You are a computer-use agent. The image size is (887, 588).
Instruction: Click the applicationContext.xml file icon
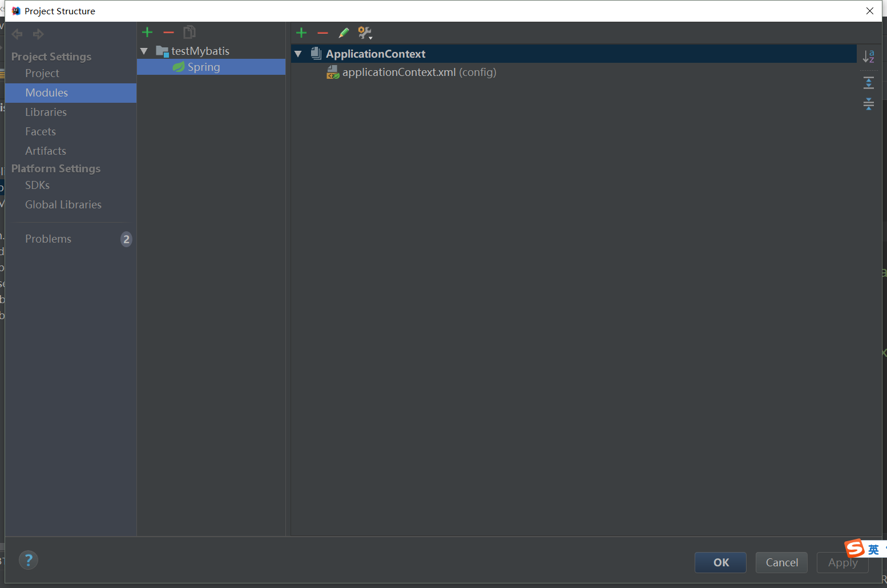333,72
